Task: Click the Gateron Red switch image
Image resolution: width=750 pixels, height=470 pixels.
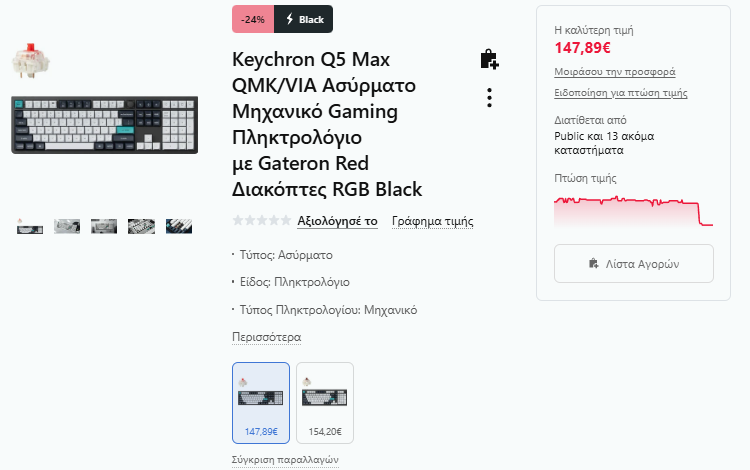Action: [x=30, y=62]
